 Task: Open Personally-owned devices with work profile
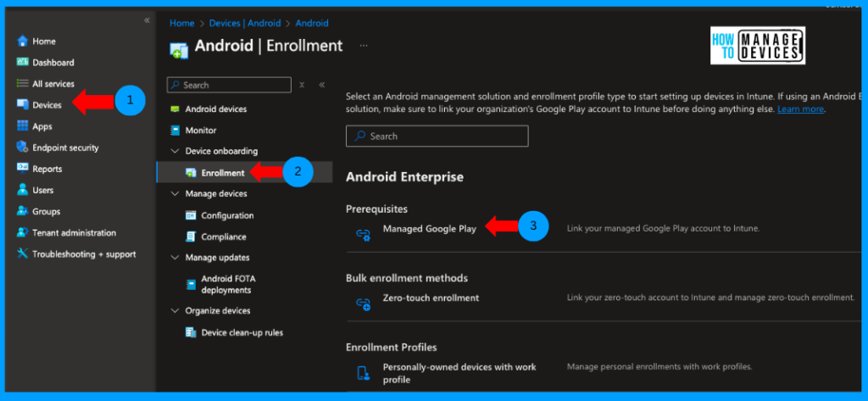coord(459,373)
